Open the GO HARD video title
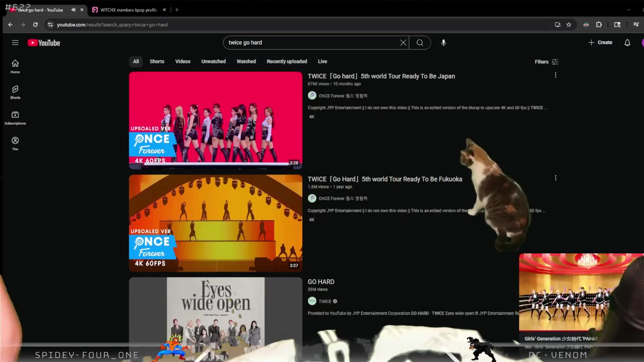644x362 pixels. coord(321,282)
